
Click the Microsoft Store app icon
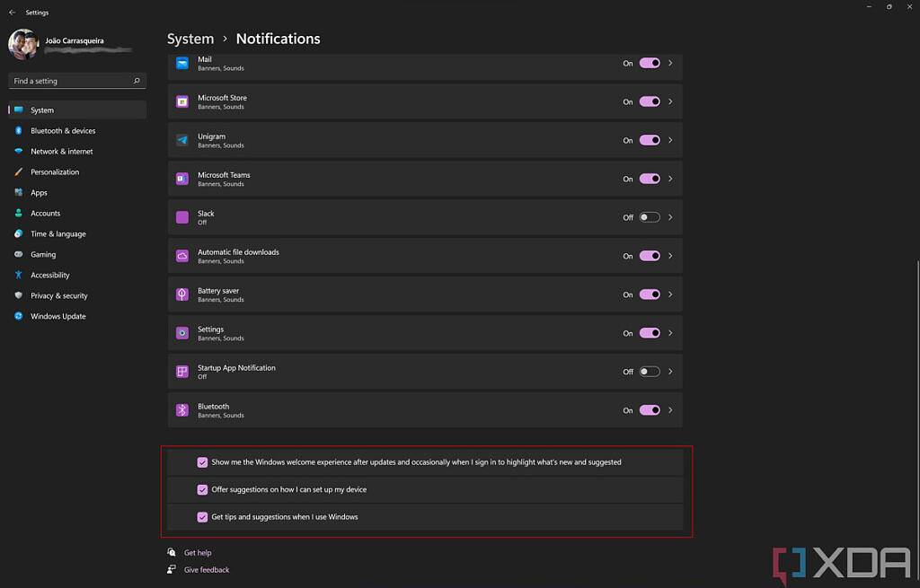[181, 101]
